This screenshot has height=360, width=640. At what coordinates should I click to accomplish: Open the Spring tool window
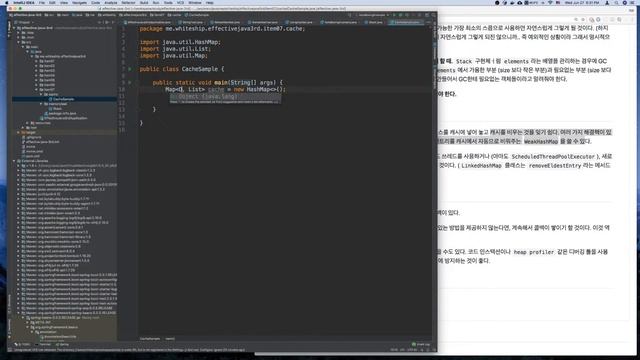pos(63,345)
